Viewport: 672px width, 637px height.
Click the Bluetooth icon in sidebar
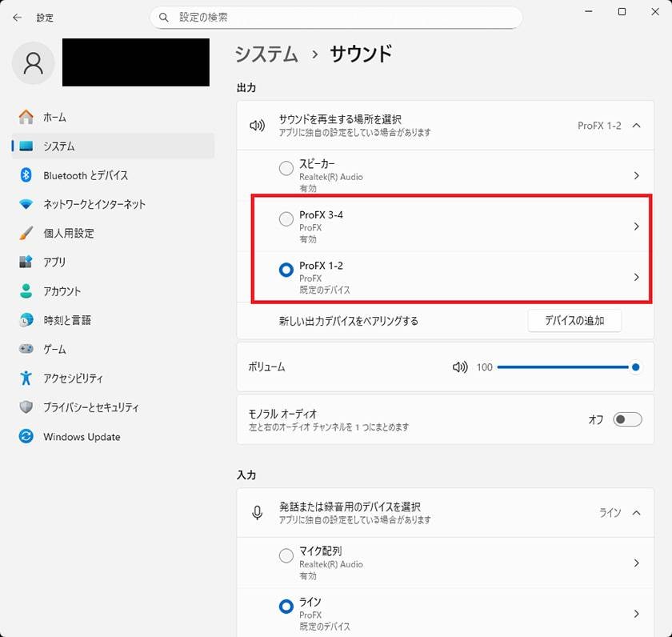tap(26, 175)
